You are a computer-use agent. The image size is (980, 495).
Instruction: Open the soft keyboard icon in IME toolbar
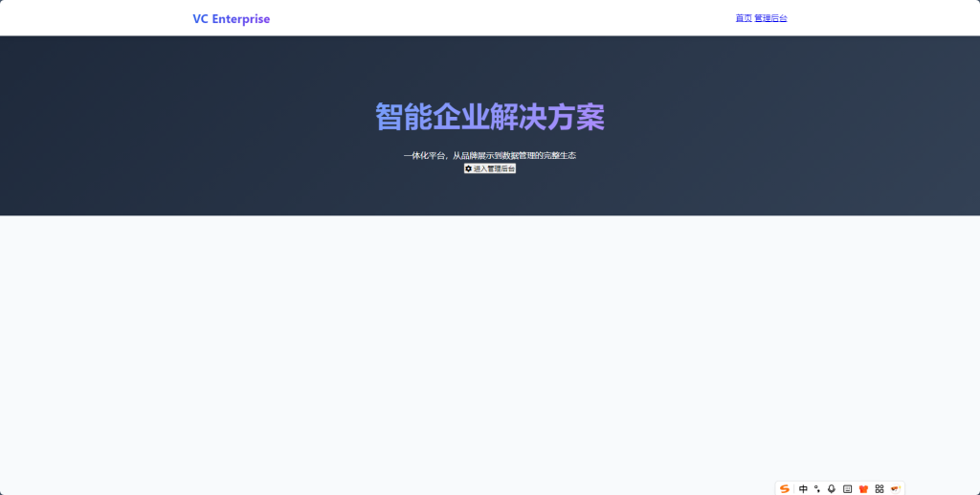[848, 488]
